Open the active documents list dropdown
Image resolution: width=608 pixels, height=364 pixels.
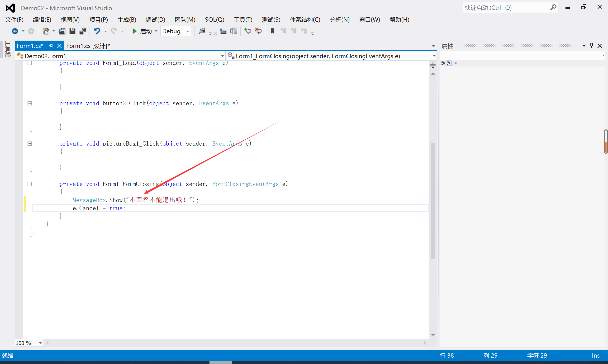433,46
